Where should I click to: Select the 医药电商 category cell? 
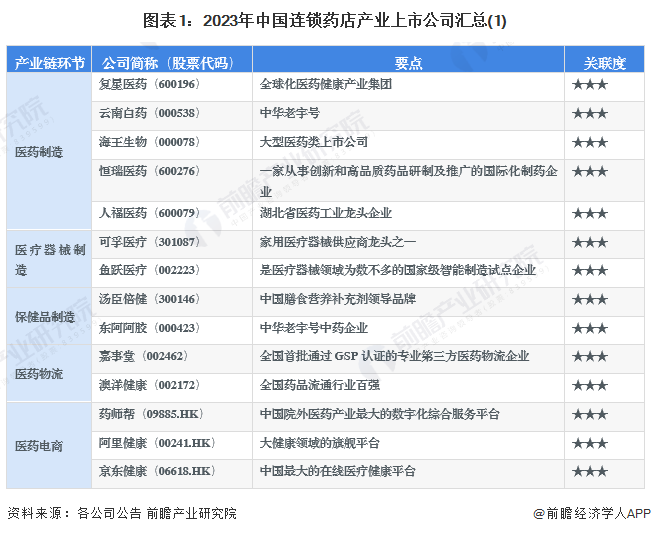(49, 445)
